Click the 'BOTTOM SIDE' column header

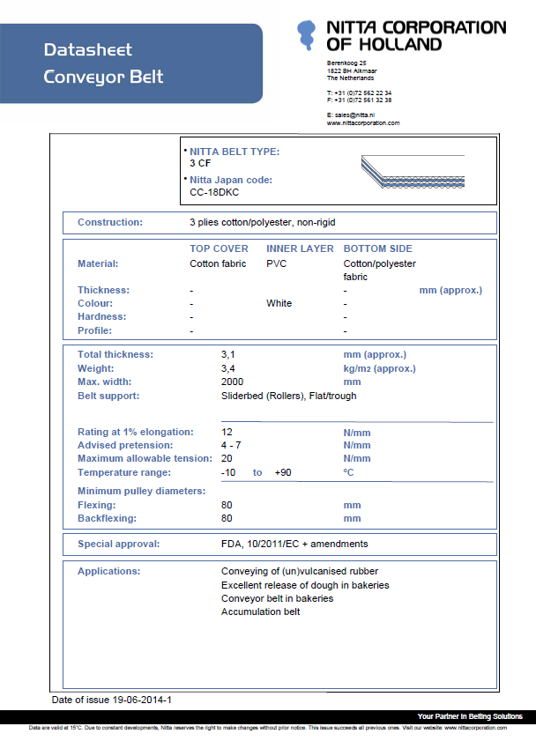(x=378, y=248)
